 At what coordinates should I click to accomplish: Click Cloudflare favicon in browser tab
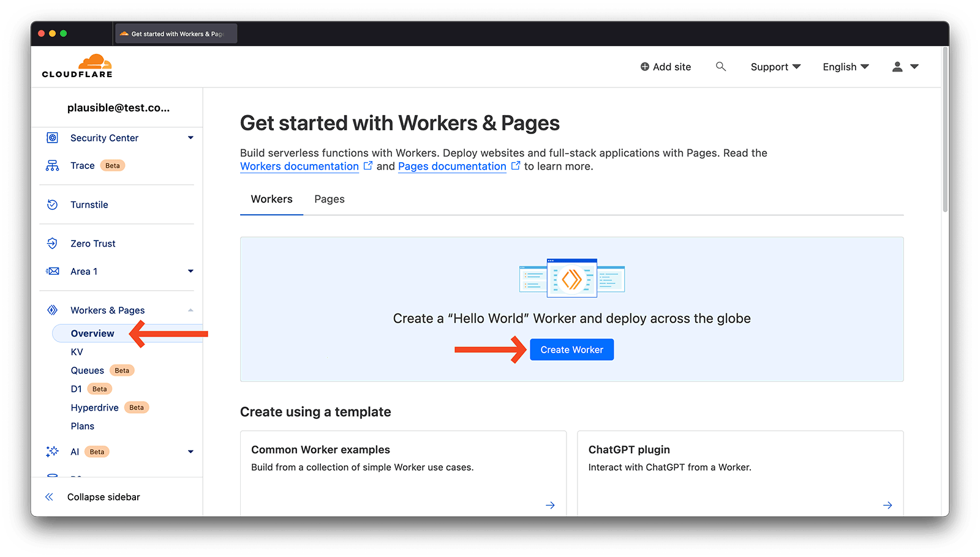point(124,34)
